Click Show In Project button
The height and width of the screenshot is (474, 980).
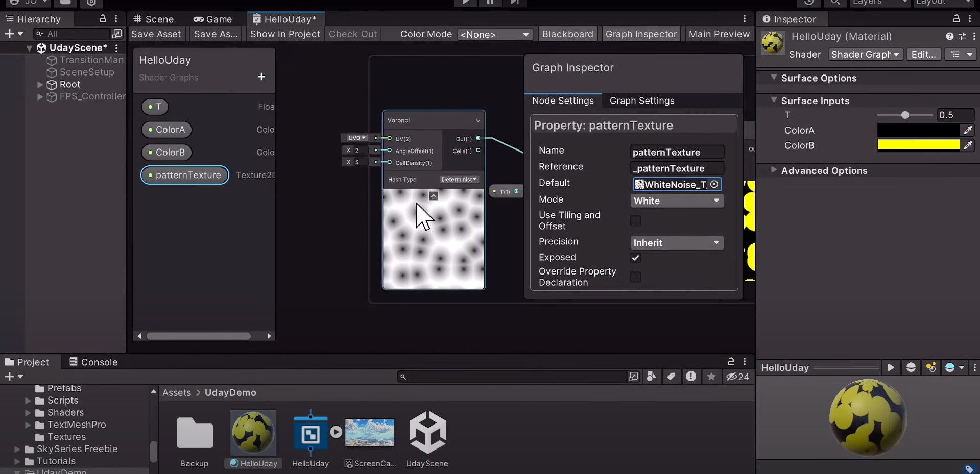[x=285, y=34]
